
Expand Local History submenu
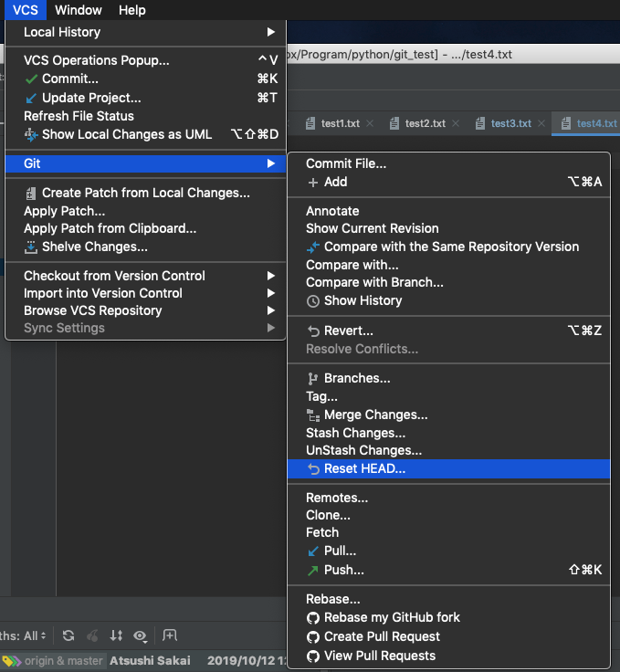(x=146, y=32)
